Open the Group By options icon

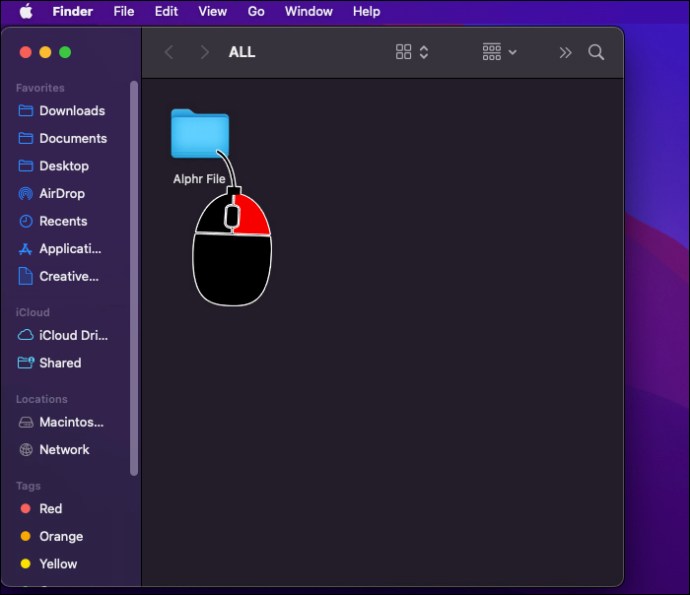point(492,52)
